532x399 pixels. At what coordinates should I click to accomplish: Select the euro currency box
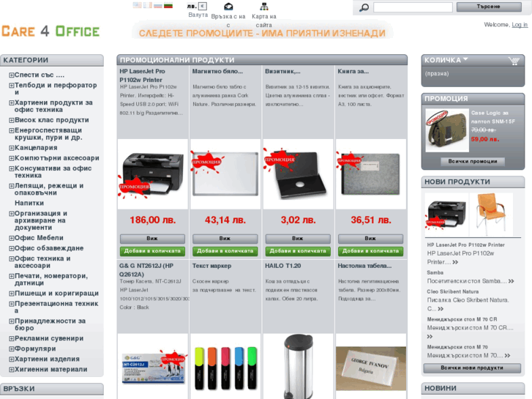click(203, 6)
